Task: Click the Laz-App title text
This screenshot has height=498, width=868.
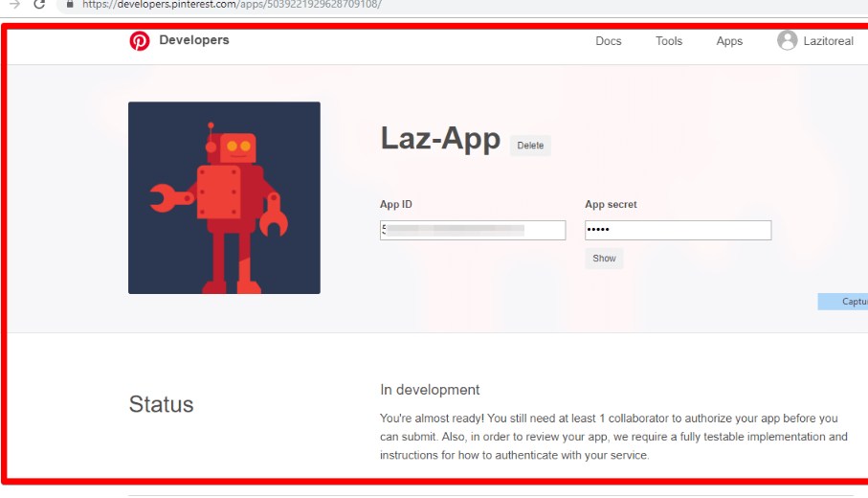Action: click(440, 139)
